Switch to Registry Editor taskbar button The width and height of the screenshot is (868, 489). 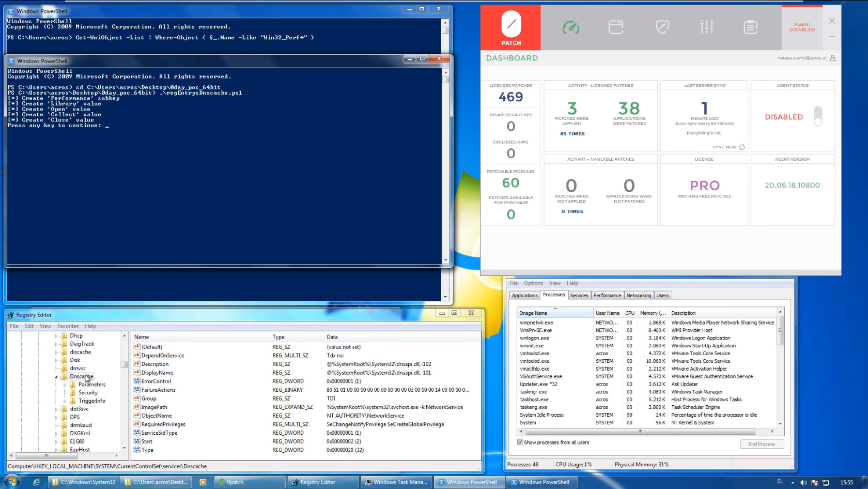point(323,482)
